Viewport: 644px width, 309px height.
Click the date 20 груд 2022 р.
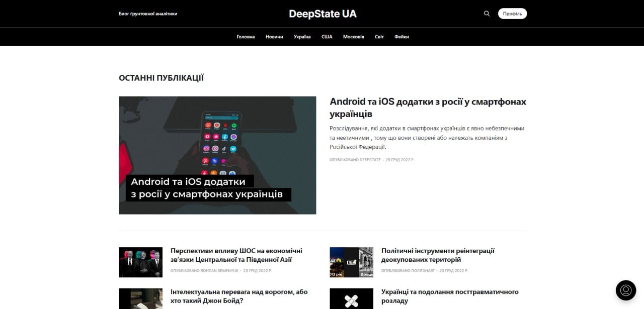coord(454,271)
